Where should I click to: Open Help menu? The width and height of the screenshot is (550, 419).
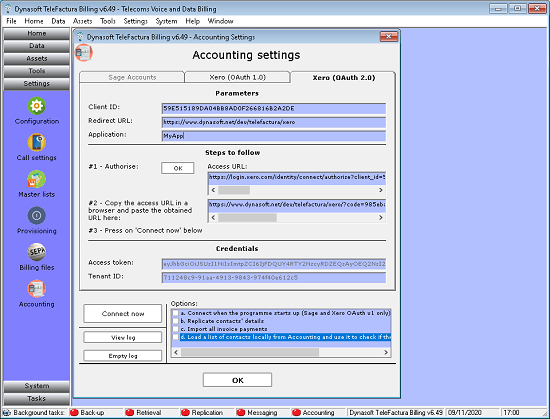(x=193, y=21)
